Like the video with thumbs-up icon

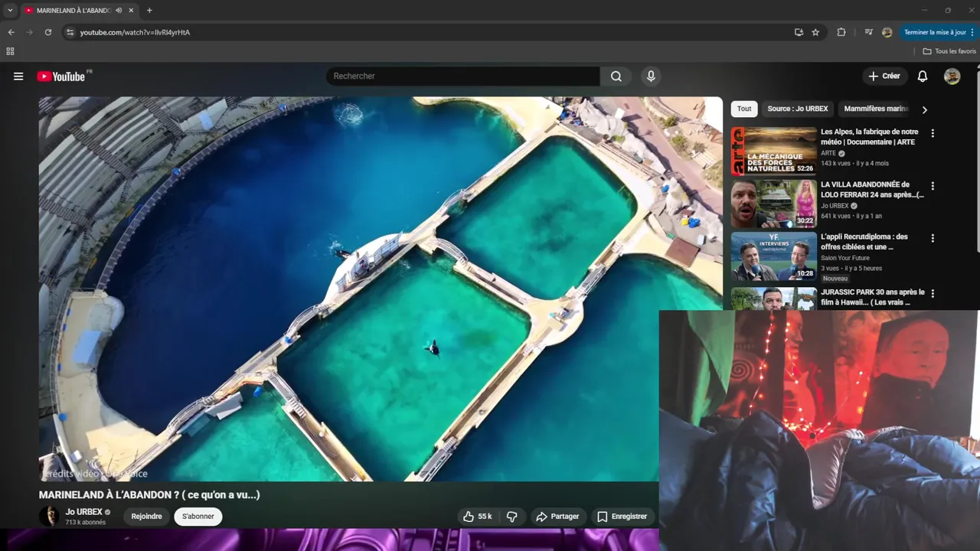point(477,517)
